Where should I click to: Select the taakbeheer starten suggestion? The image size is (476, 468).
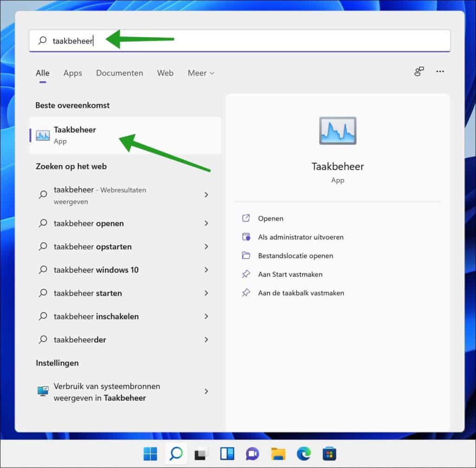tap(126, 293)
